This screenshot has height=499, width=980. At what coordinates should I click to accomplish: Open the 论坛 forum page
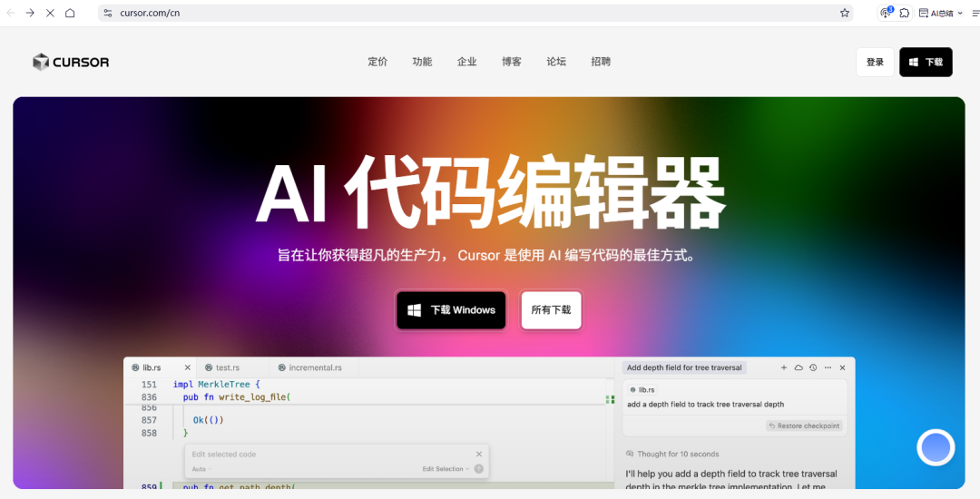point(556,62)
